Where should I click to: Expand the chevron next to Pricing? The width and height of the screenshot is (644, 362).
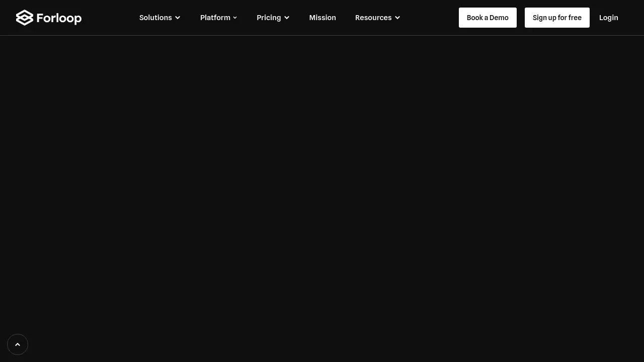tap(287, 18)
